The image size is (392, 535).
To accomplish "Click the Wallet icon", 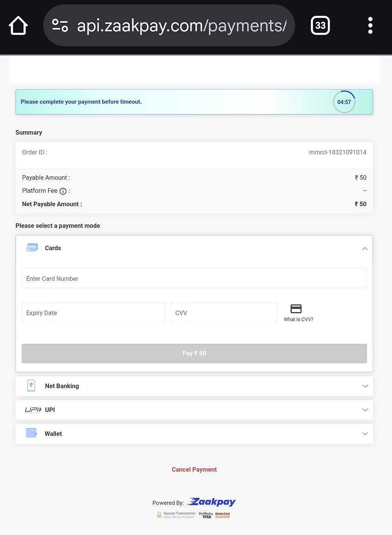I will click(x=31, y=433).
